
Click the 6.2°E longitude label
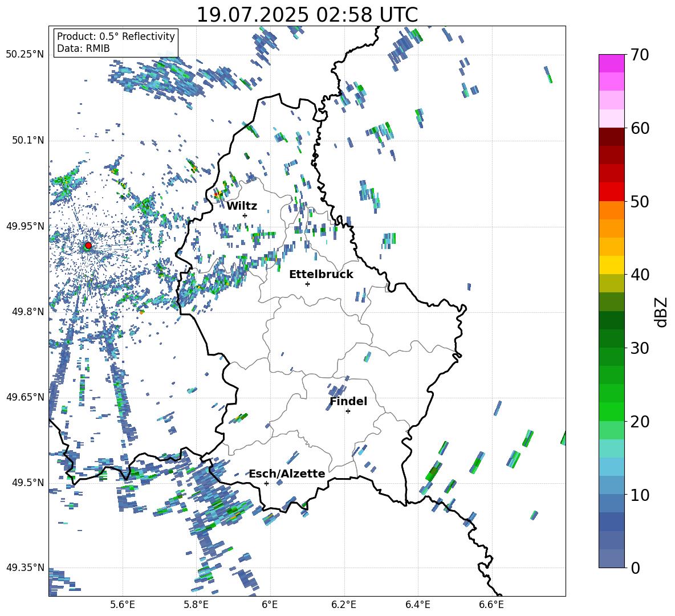[344, 605]
